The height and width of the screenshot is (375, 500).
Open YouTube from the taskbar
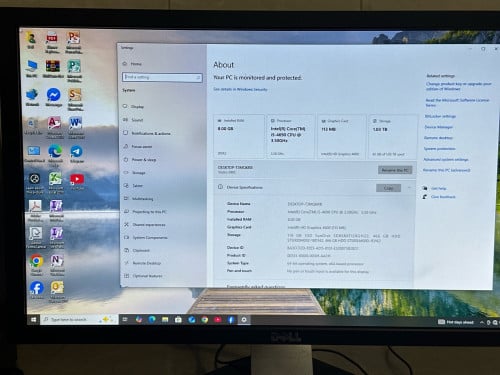click(x=218, y=320)
